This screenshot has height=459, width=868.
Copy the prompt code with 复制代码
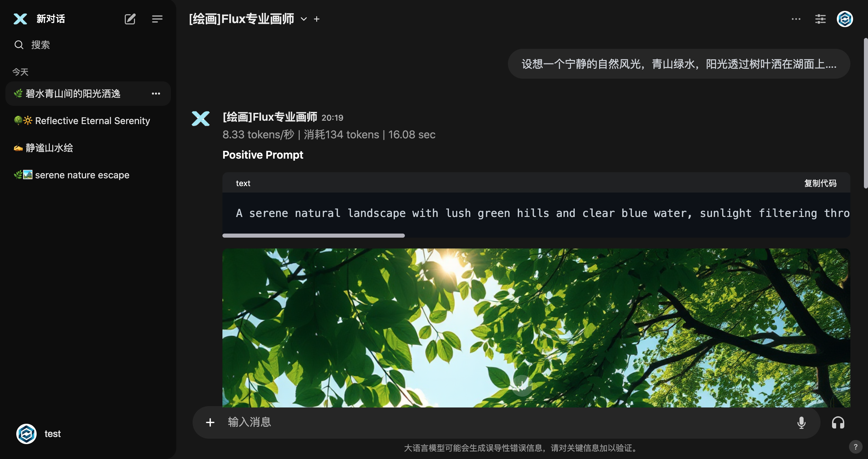point(820,183)
